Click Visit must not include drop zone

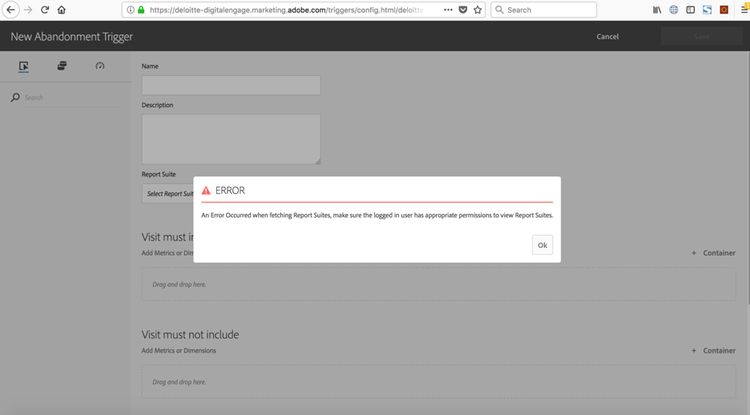(x=439, y=382)
